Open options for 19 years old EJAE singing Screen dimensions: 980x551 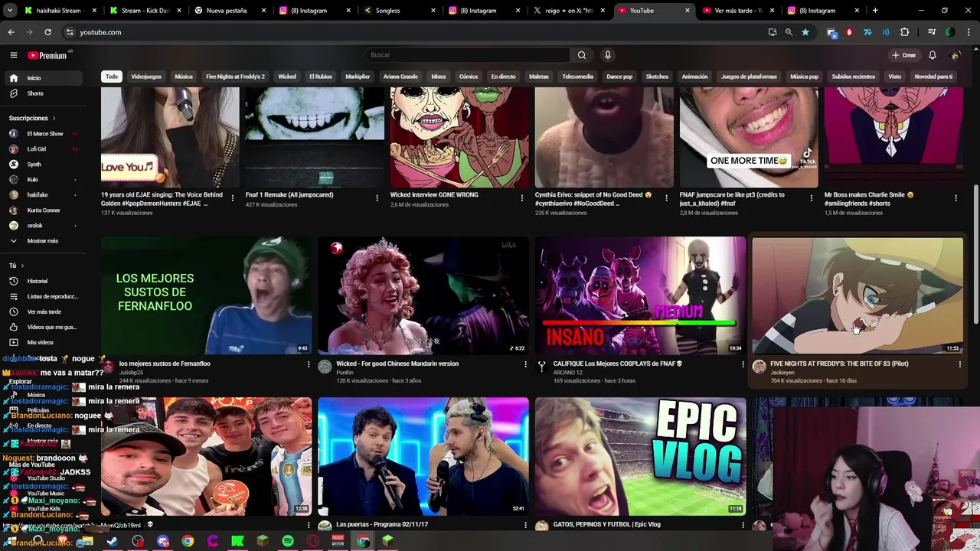pos(232,198)
